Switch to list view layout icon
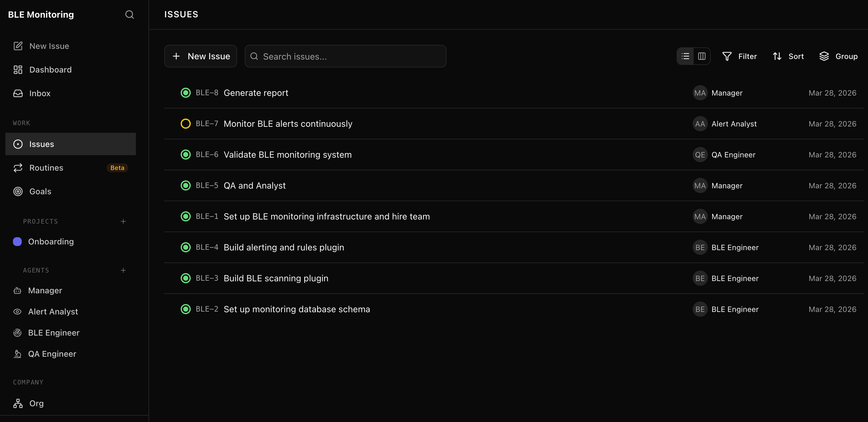Screen dimensions: 868x422 685,56
